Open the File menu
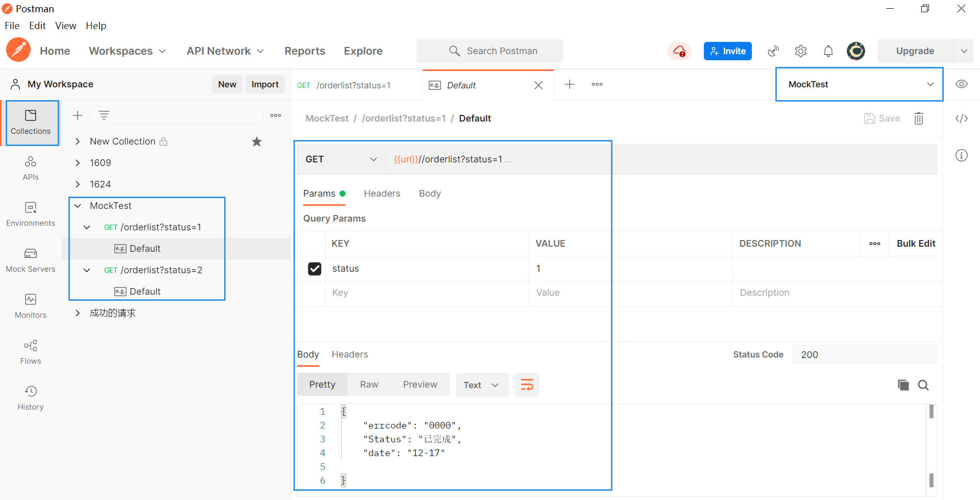This screenshot has height=500, width=980. point(12,26)
